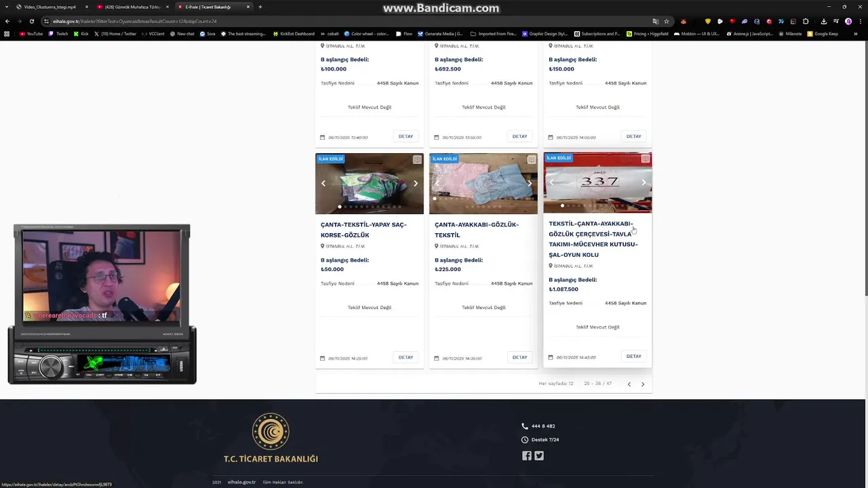Screen dimensions: 868x488
Task: Tick the compare checkbox on the ₺1.087.500 listing
Action: 645,159
